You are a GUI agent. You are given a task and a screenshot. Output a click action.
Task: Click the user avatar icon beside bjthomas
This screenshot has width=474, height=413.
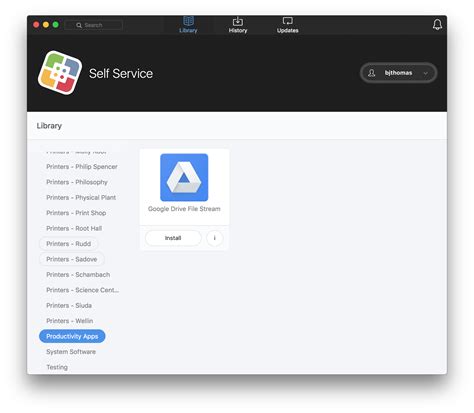point(372,73)
